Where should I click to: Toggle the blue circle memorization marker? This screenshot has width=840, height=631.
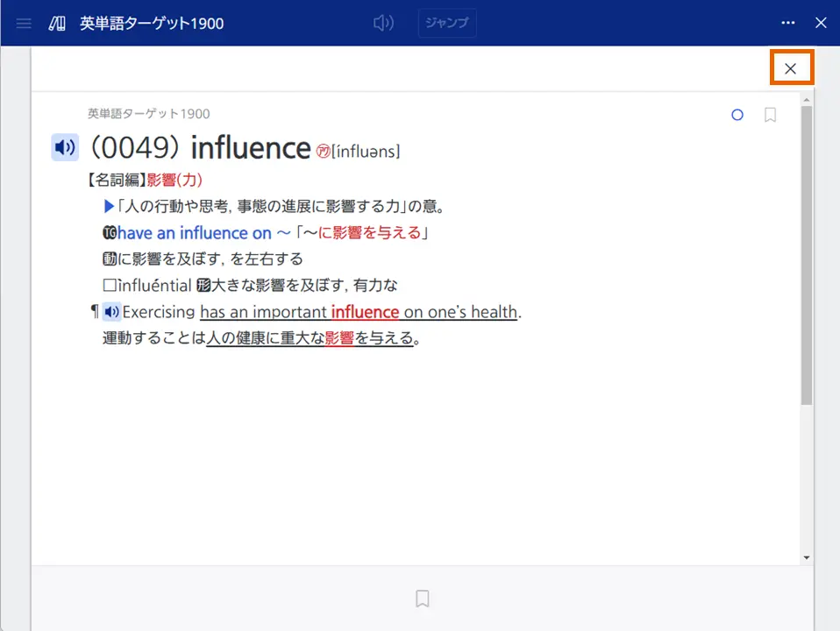(x=737, y=115)
